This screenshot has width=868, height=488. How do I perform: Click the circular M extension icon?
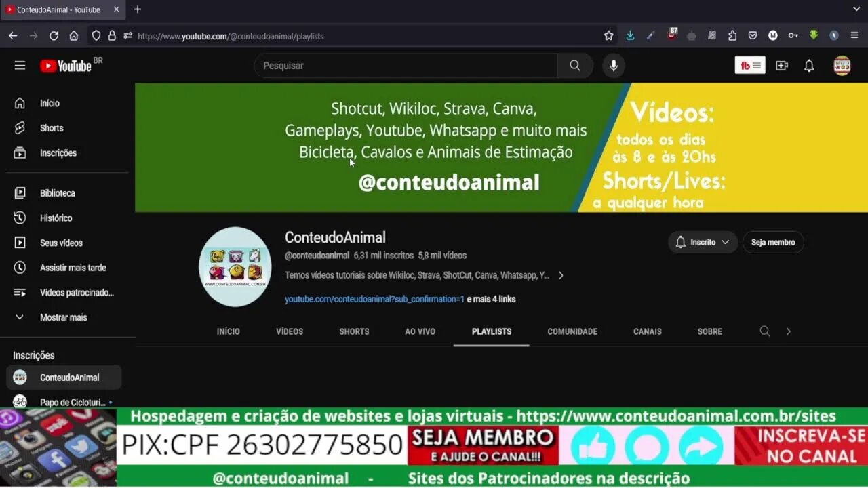point(773,36)
